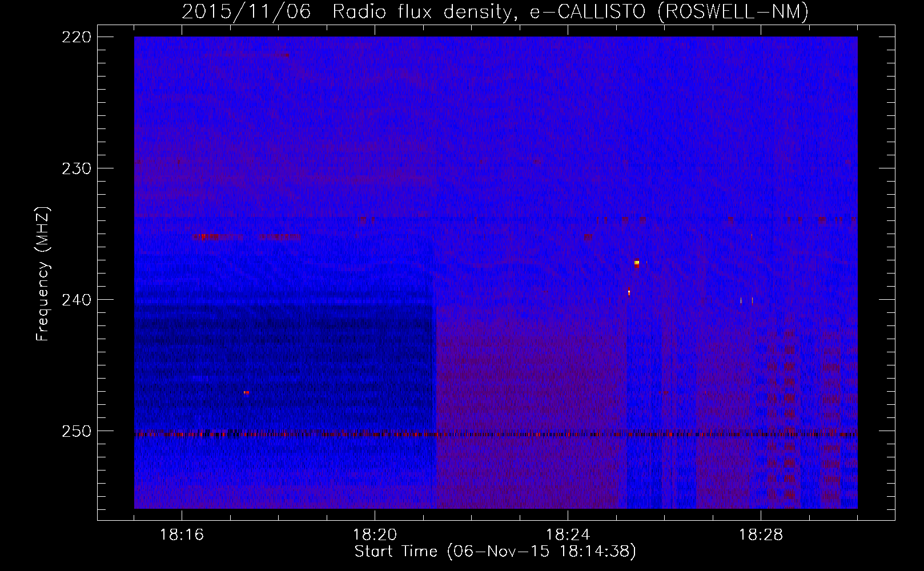Click the y-axis label "Frequency (MHZ)"
This screenshot has height=571, width=924.
pos(43,274)
